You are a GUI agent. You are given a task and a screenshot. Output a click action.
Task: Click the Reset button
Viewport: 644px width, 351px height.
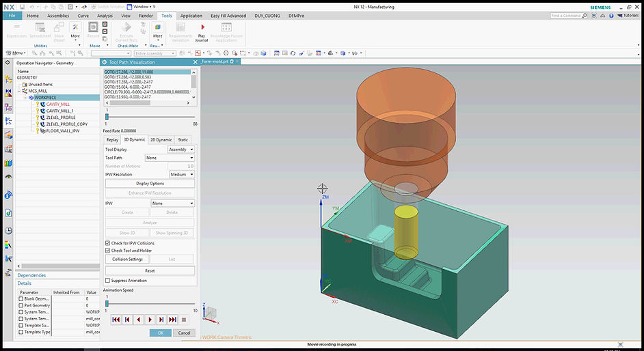150,270
